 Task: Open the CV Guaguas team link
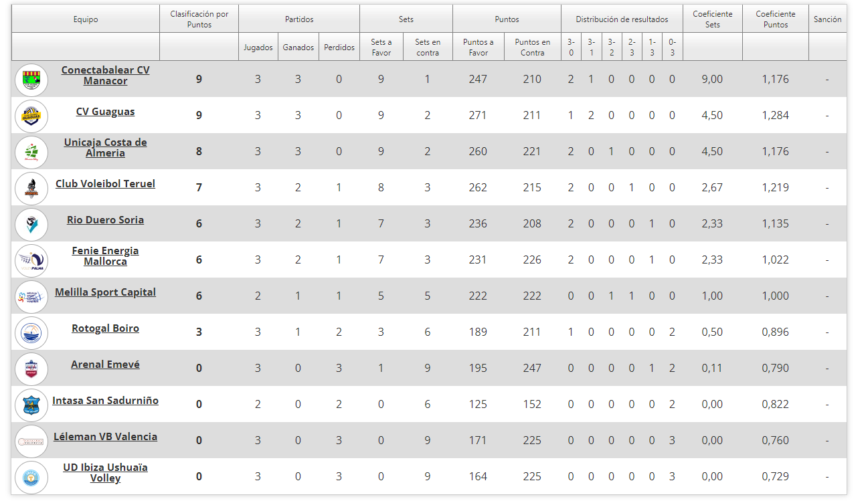[x=106, y=112]
